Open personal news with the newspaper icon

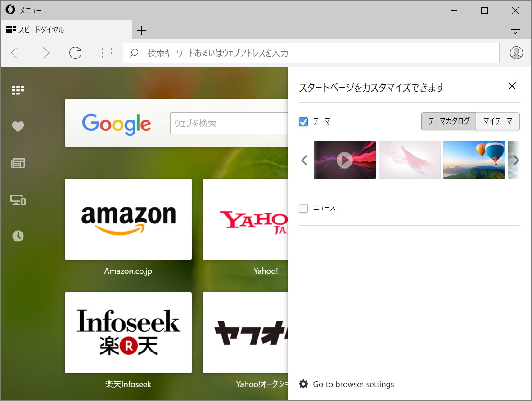pos(17,163)
